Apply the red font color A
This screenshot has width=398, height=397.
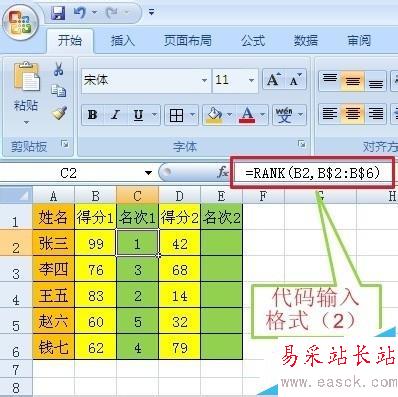point(247,115)
